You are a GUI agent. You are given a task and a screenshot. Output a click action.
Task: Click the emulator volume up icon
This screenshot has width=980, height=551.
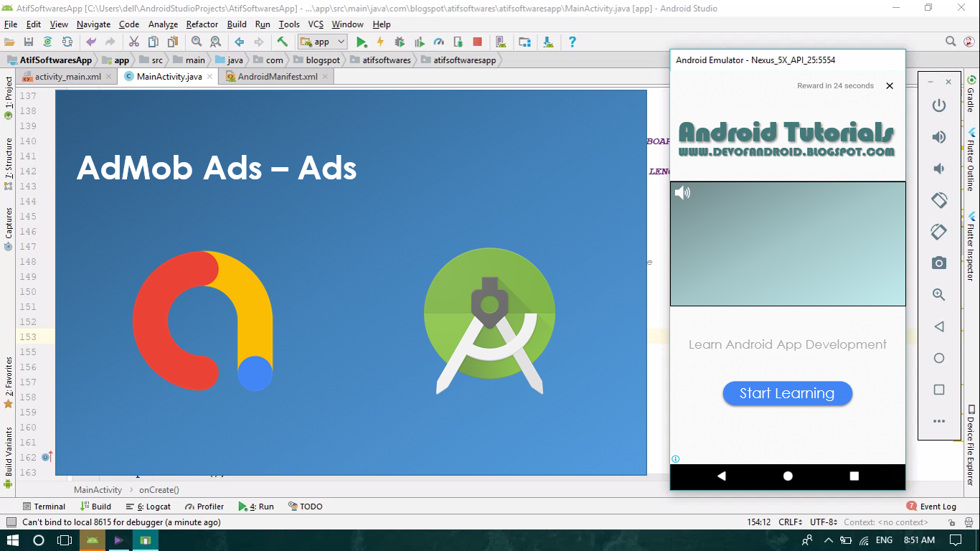(939, 137)
